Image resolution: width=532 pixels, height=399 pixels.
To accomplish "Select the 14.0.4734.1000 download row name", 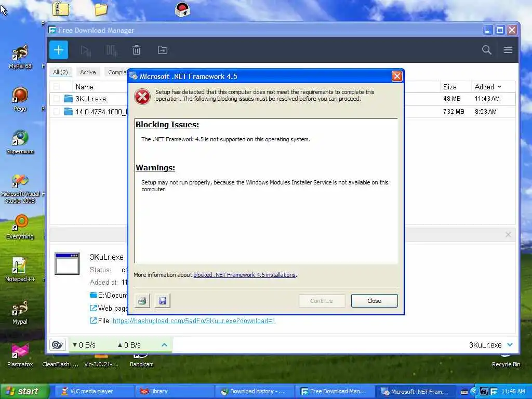I will pyautogui.click(x=101, y=112).
